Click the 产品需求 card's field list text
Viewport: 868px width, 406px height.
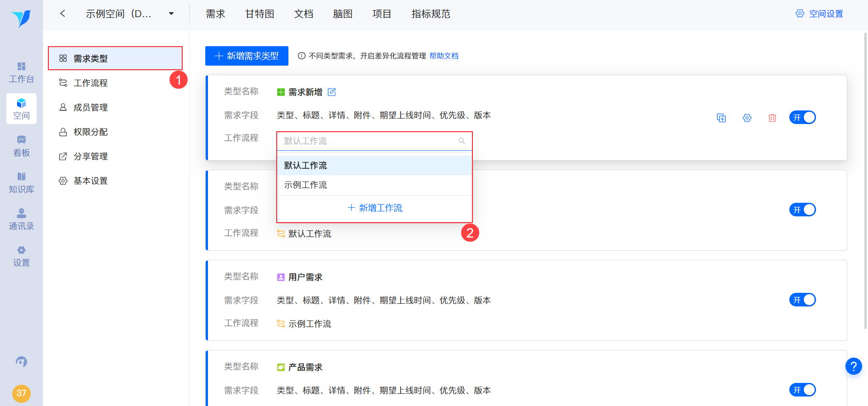tap(384, 390)
